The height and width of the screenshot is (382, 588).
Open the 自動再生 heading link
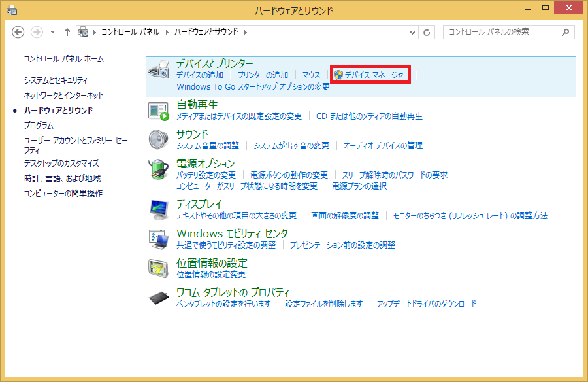[x=197, y=105]
